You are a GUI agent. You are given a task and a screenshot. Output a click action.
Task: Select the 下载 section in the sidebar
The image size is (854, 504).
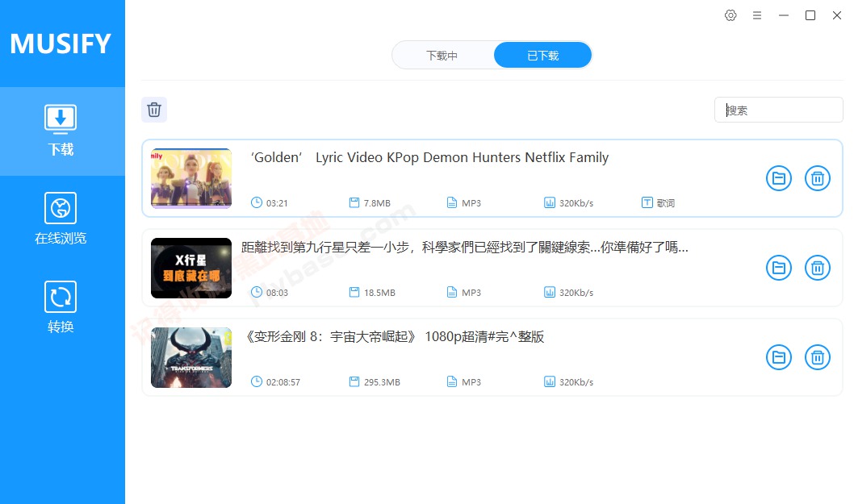pos(61,129)
